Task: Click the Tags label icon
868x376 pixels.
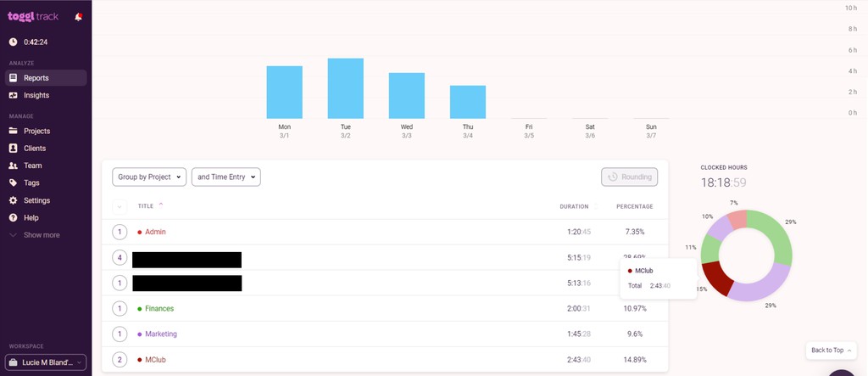Action: tap(14, 182)
